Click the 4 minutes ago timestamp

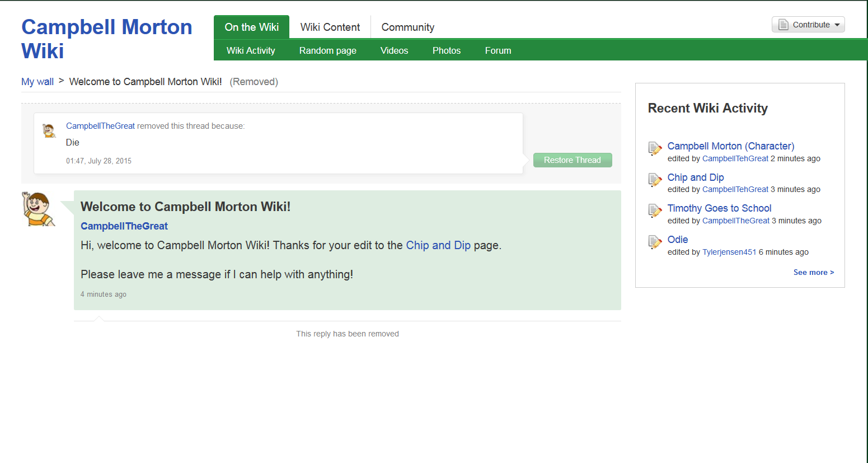104,294
